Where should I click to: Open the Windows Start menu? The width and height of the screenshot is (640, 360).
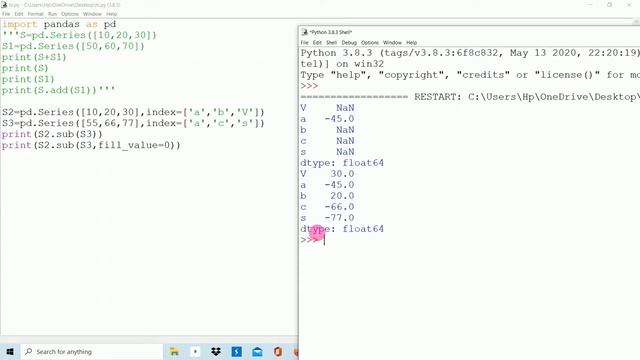click(x=10, y=351)
